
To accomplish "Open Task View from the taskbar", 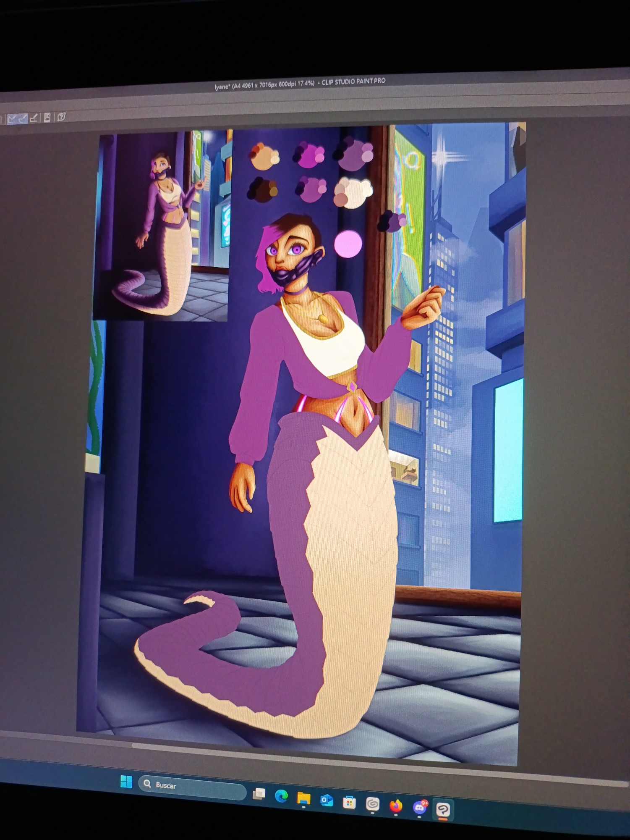I will pos(259,793).
